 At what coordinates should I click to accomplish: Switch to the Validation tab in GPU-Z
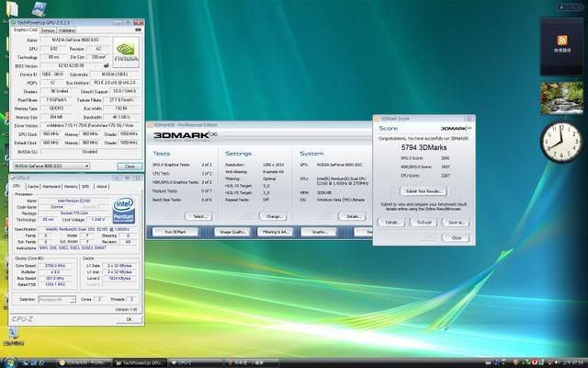67,30
